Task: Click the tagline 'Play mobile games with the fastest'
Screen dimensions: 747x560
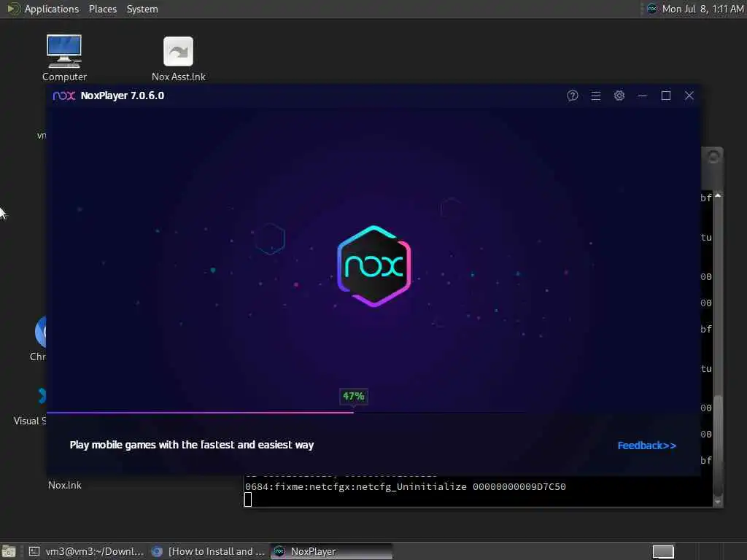Action: point(192,445)
